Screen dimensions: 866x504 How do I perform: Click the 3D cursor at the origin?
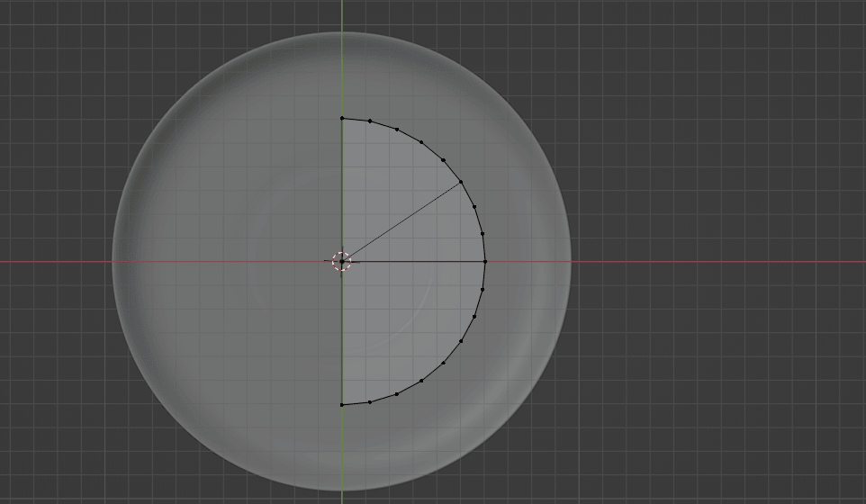[x=341, y=262]
